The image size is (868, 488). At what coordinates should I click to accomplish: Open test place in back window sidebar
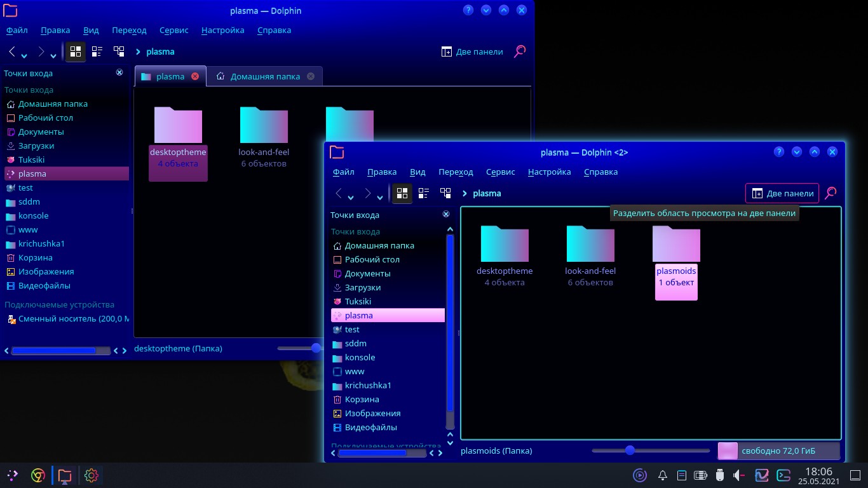click(67, 187)
